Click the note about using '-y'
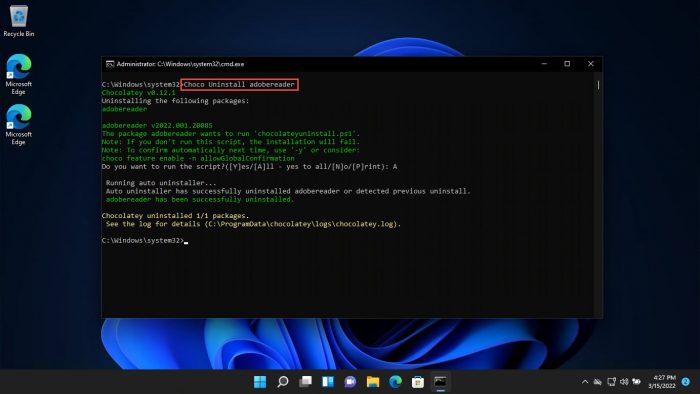 tap(230, 150)
